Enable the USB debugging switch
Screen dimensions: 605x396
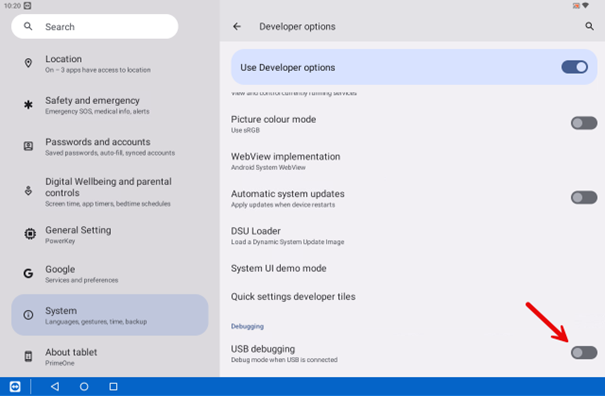(584, 352)
